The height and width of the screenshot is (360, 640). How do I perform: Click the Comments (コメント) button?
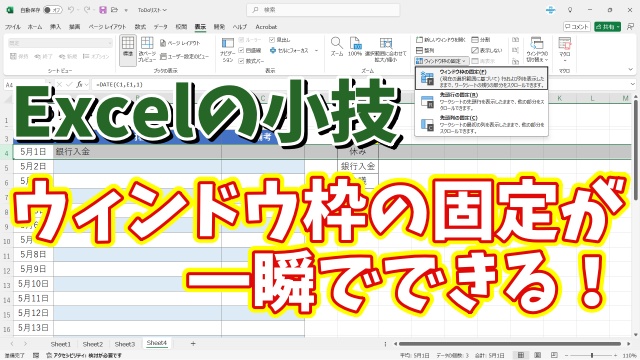[577, 27]
